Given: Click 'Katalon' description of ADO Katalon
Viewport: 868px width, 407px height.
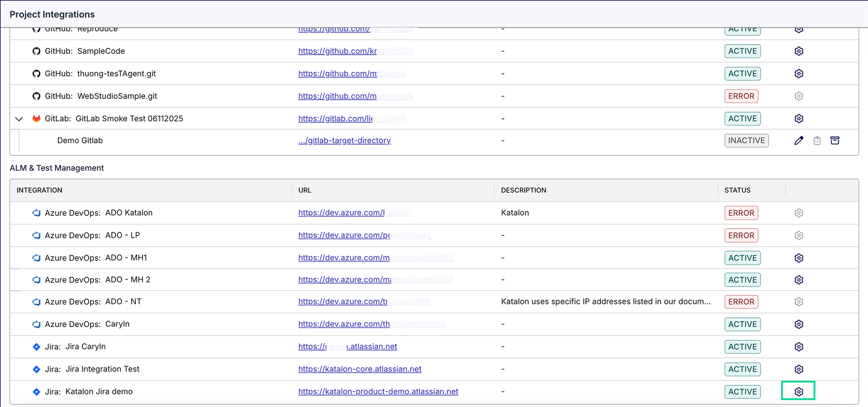Looking at the screenshot, I should [x=515, y=213].
